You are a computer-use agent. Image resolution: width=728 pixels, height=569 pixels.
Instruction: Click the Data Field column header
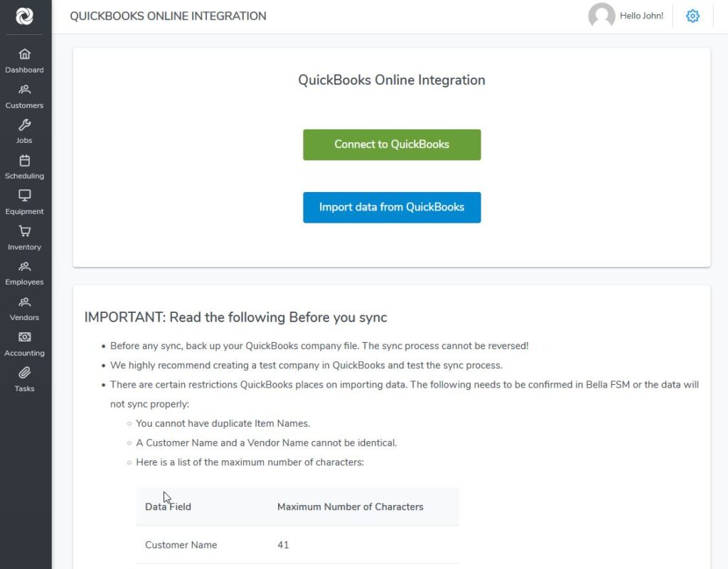168,506
